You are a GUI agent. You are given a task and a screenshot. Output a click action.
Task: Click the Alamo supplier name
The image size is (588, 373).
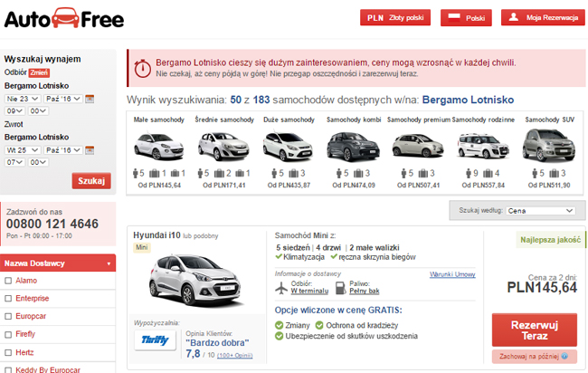point(26,281)
